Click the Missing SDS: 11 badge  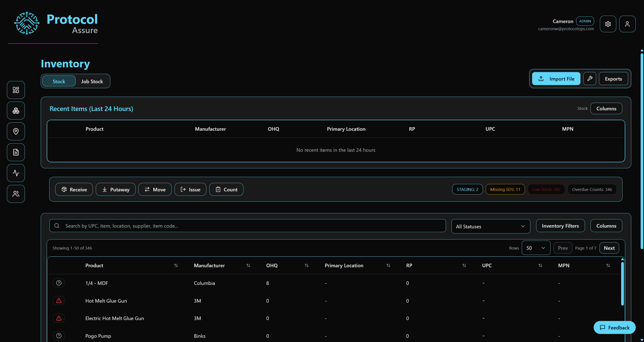pos(505,189)
